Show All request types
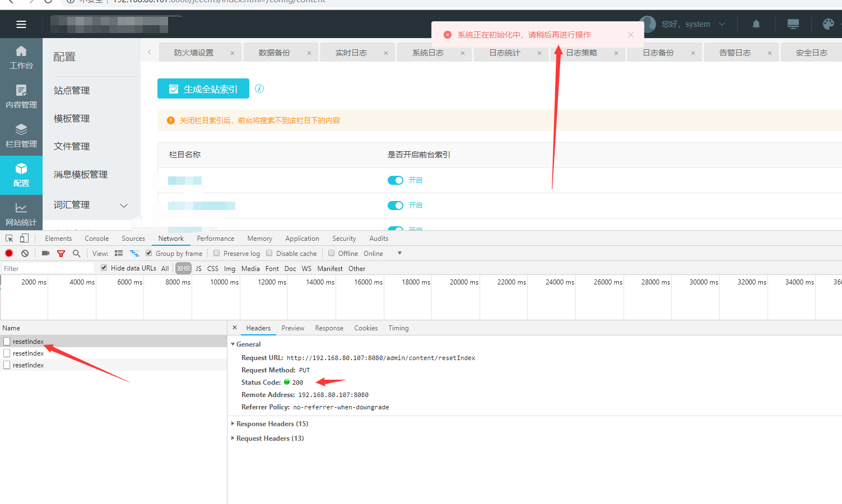 tap(165, 269)
